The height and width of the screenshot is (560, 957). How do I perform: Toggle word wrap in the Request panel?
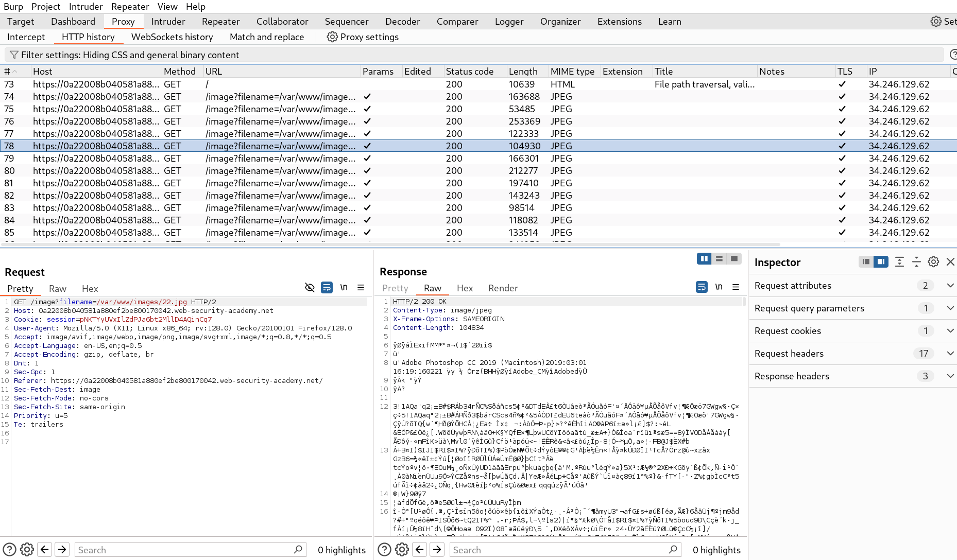click(327, 288)
